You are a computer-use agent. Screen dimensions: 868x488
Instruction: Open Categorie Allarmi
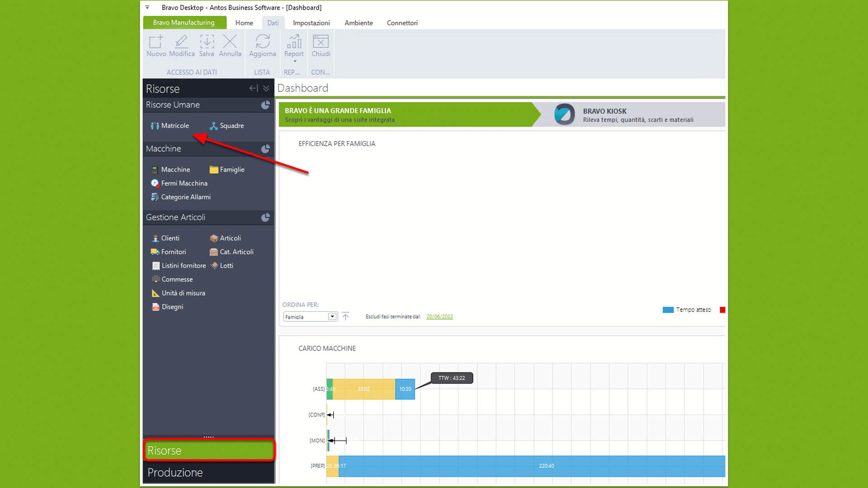point(180,197)
